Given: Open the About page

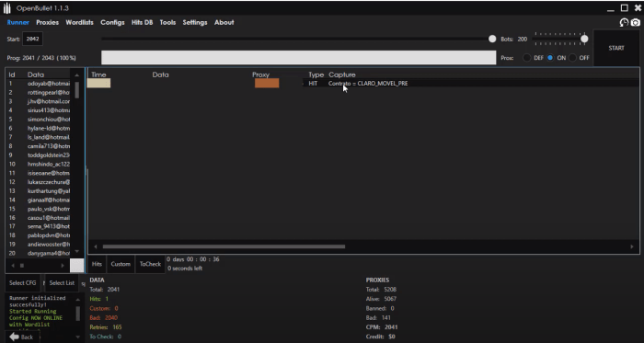Looking at the screenshot, I should 224,23.
